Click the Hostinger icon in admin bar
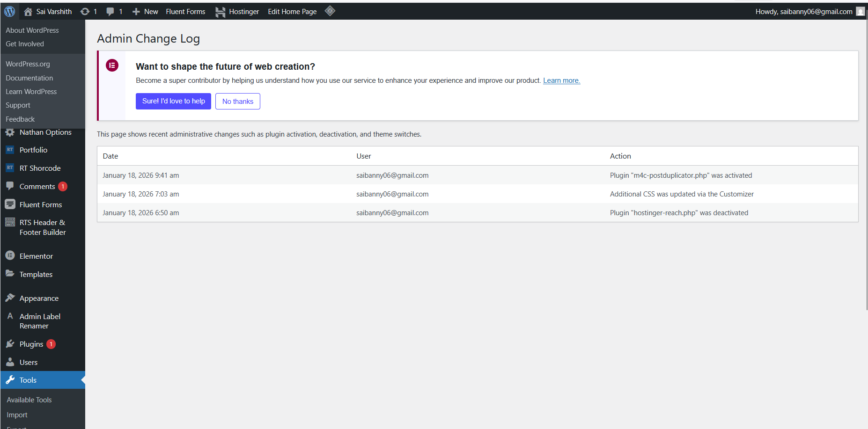Image resolution: width=868 pixels, height=429 pixels. point(220,12)
